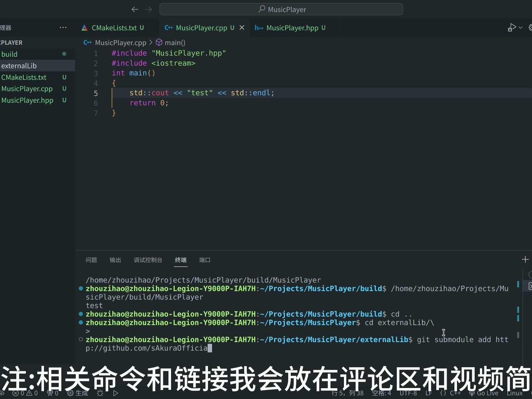The height and width of the screenshot is (399, 532).
Task: Expand the externalLib folder
Action: point(19,66)
